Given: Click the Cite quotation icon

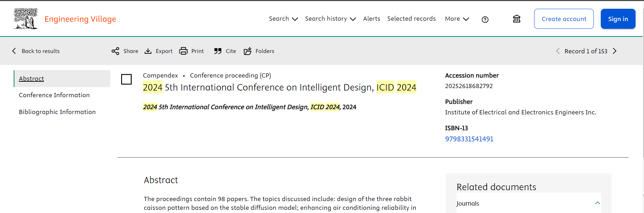Looking at the screenshot, I should (218, 51).
